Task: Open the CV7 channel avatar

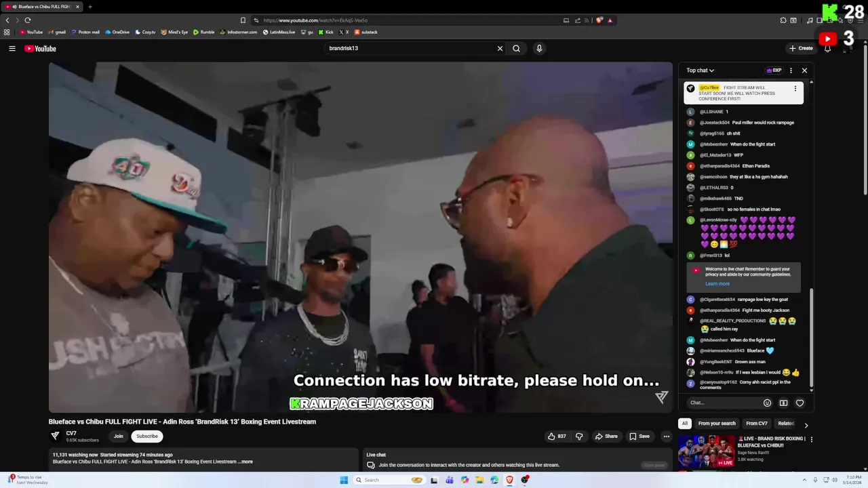Action: 55,436
